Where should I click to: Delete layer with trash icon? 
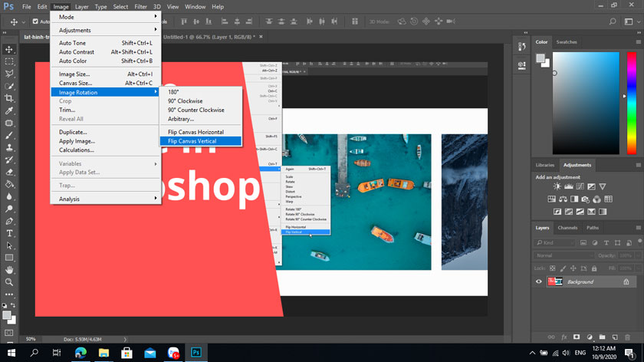click(x=628, y=337)
